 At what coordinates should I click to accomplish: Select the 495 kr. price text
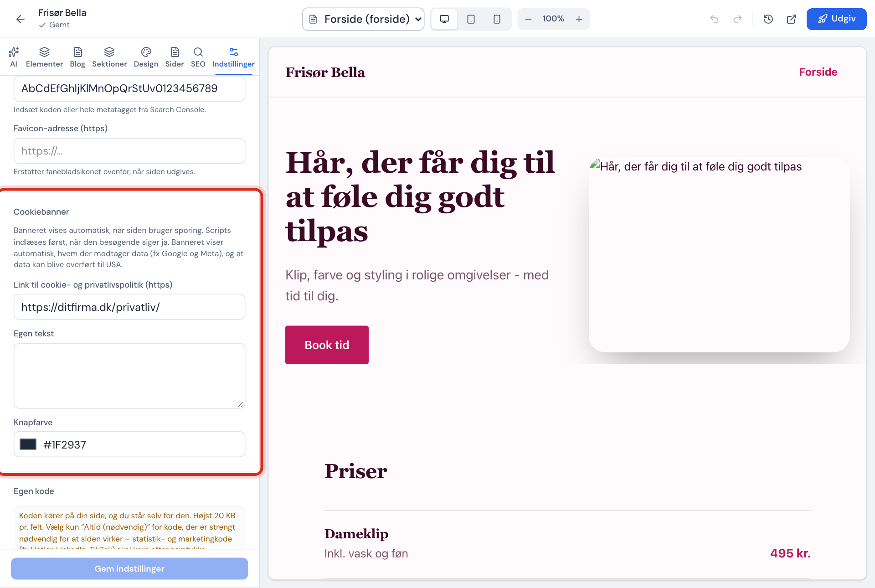coord(790,553)
